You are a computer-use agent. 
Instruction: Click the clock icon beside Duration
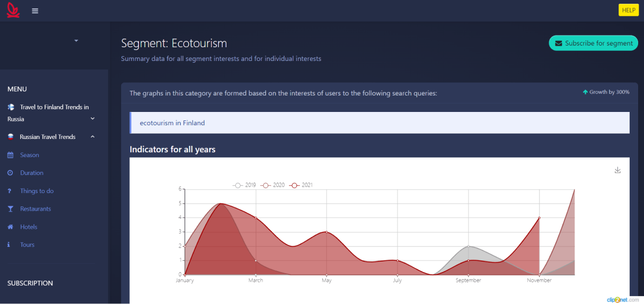[10, 173]
